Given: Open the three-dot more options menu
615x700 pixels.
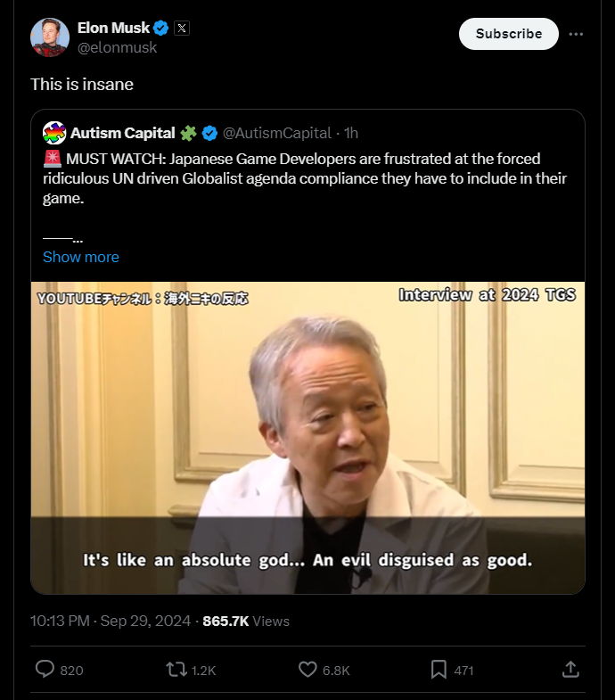Looking at the screenshot, I should [x=576, y=34].
